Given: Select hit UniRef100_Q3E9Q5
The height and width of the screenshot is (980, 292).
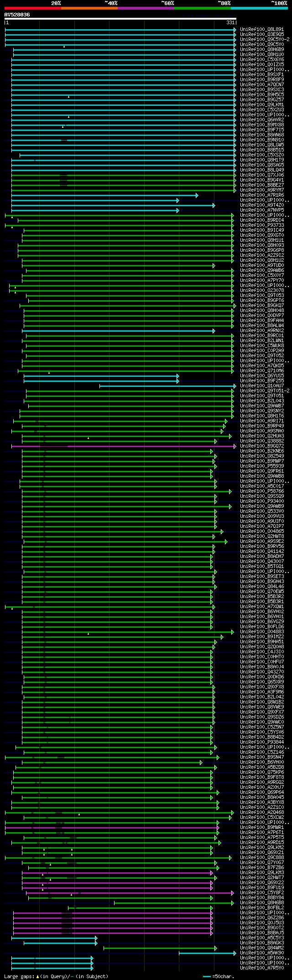Looking at the screenshot, I should click(262, 34).
